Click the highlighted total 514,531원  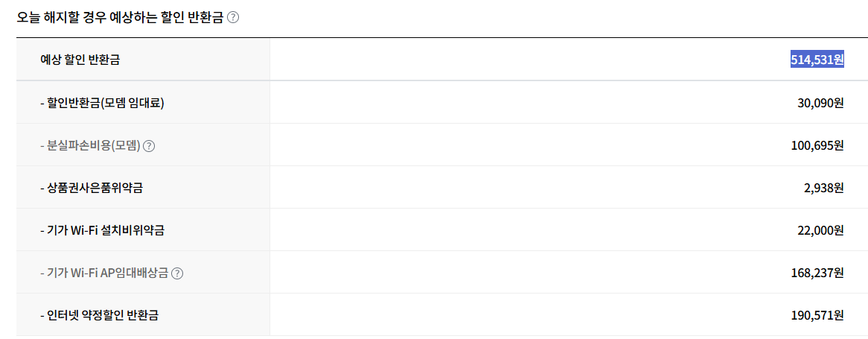817,60
